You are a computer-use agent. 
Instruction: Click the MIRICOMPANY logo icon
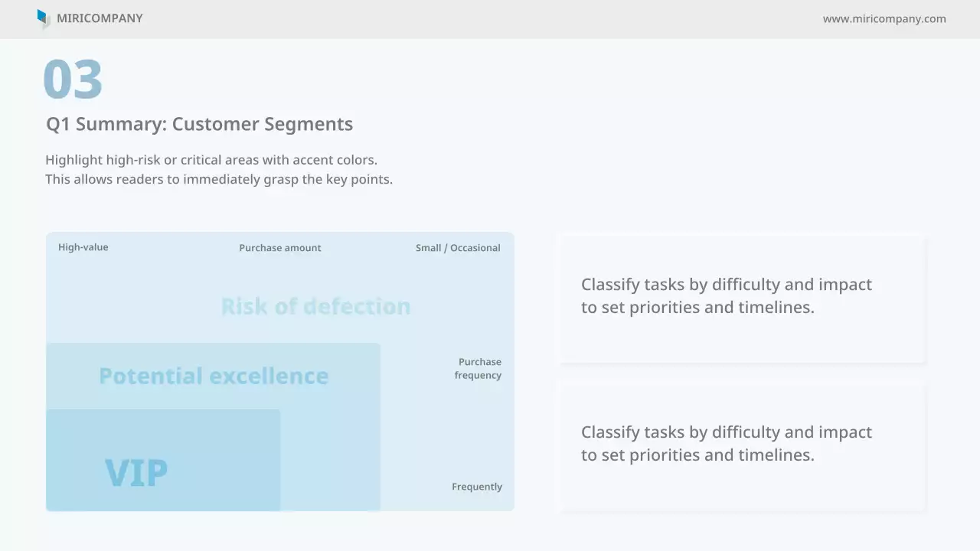tap(43, 18)
